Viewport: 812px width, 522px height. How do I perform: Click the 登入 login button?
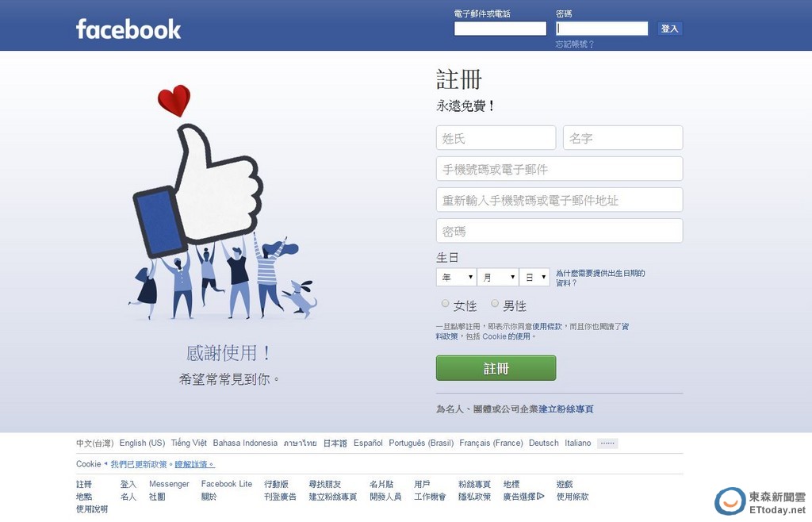669,29
